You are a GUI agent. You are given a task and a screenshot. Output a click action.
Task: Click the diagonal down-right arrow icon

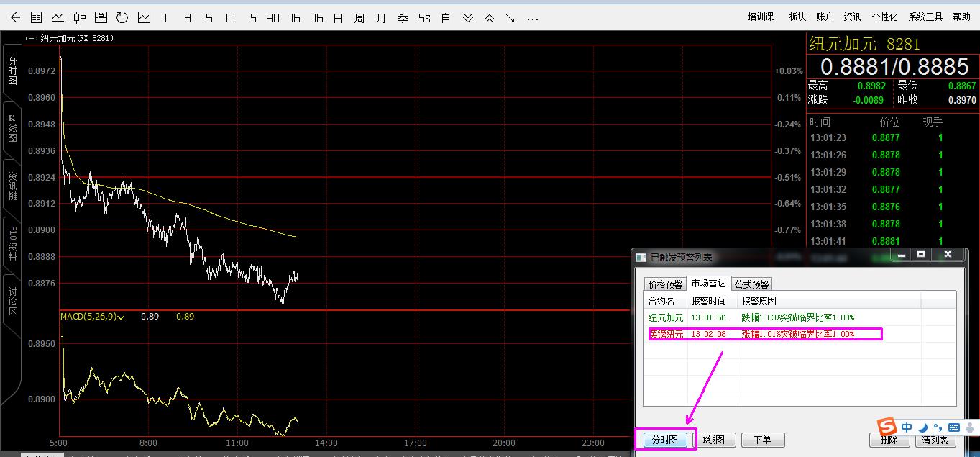510,17
